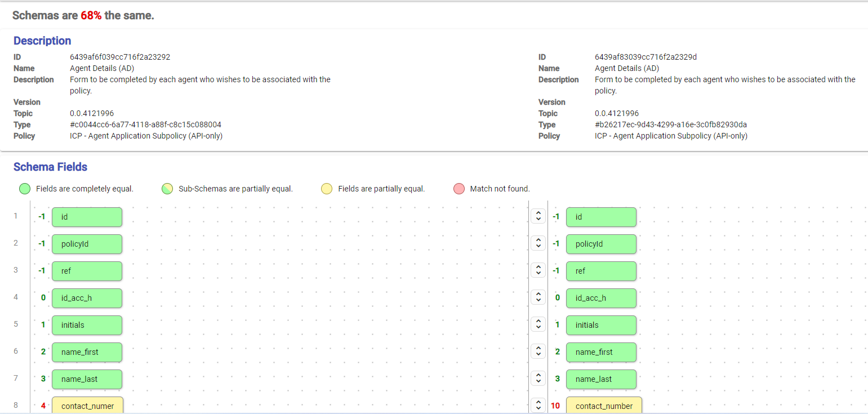
Task: Click the "Sub-Schemas are partially equal" legend circle
Action: [x=167, y=189]
